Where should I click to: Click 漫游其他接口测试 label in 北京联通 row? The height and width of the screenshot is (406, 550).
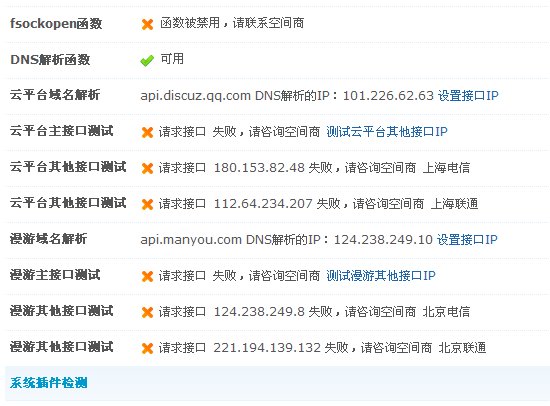point(61,347)
